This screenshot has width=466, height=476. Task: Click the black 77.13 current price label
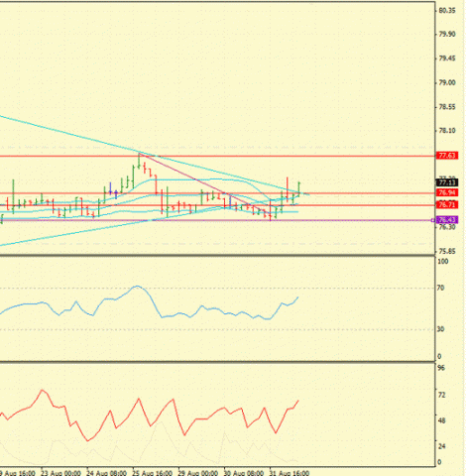[x=447, y=182]
